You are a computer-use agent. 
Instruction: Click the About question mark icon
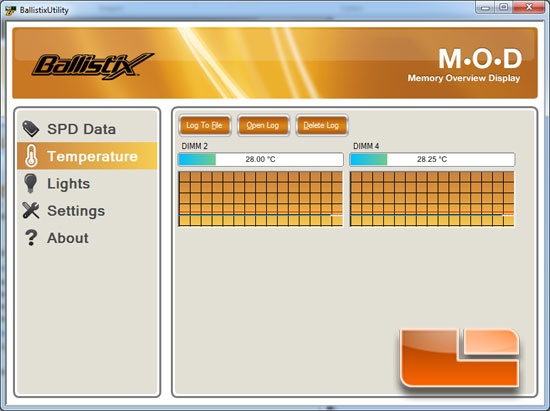[x=31, y=237]
